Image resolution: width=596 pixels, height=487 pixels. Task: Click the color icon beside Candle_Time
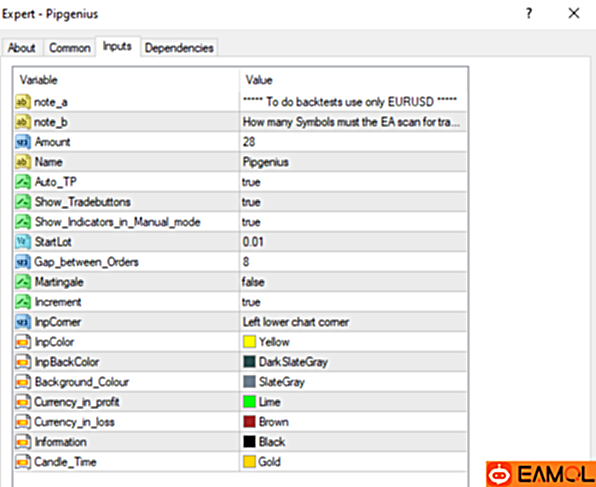pyautogui.click(x=23, y=462)
